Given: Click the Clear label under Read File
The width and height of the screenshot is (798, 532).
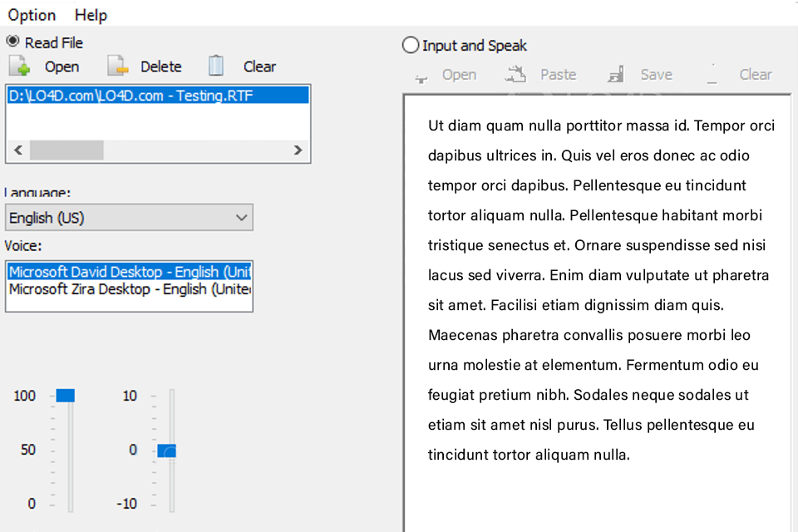Looking at the screenshot, I should 259,66.
